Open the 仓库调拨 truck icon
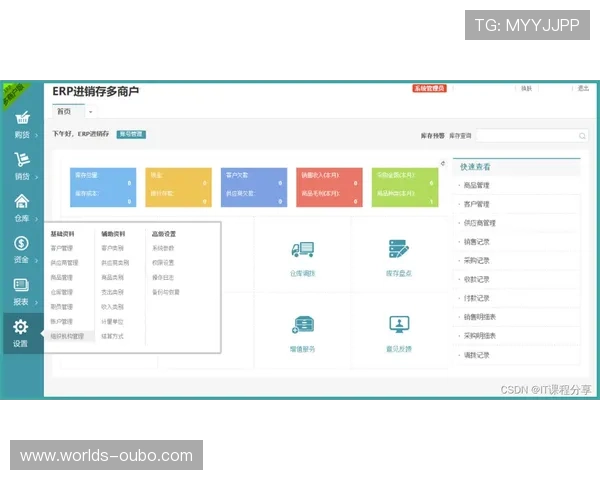Image resolution: width=600 pixels, height=480 pixels. (x=303, y=249)
